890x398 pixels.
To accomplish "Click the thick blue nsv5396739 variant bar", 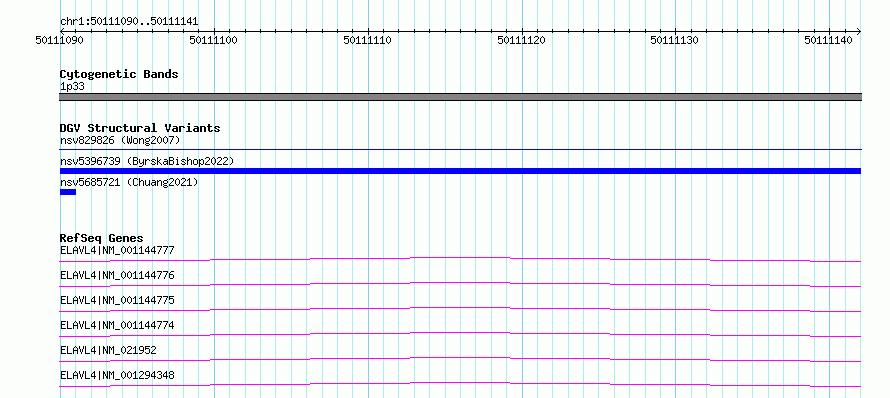I will [460, 171].
